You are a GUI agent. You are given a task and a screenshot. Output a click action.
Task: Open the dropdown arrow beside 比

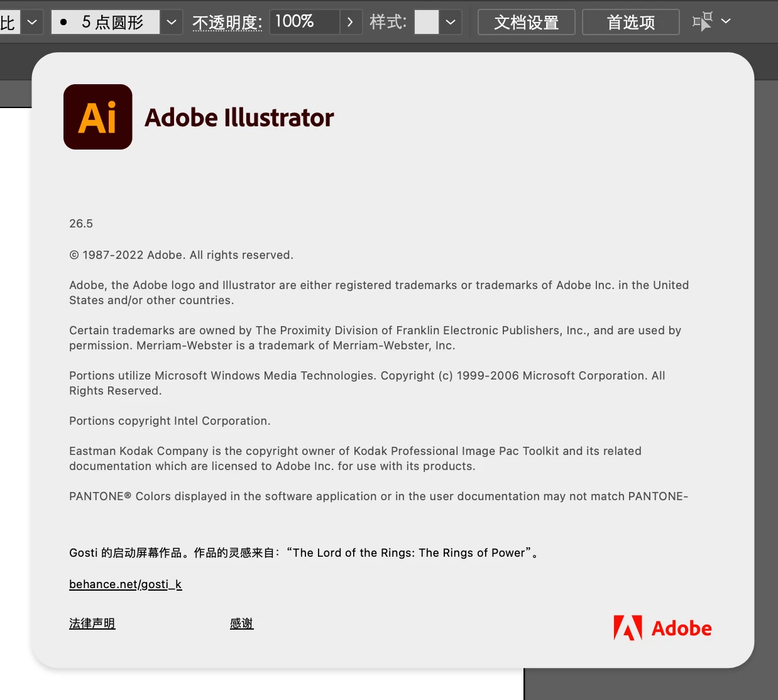tap(32, 22)
